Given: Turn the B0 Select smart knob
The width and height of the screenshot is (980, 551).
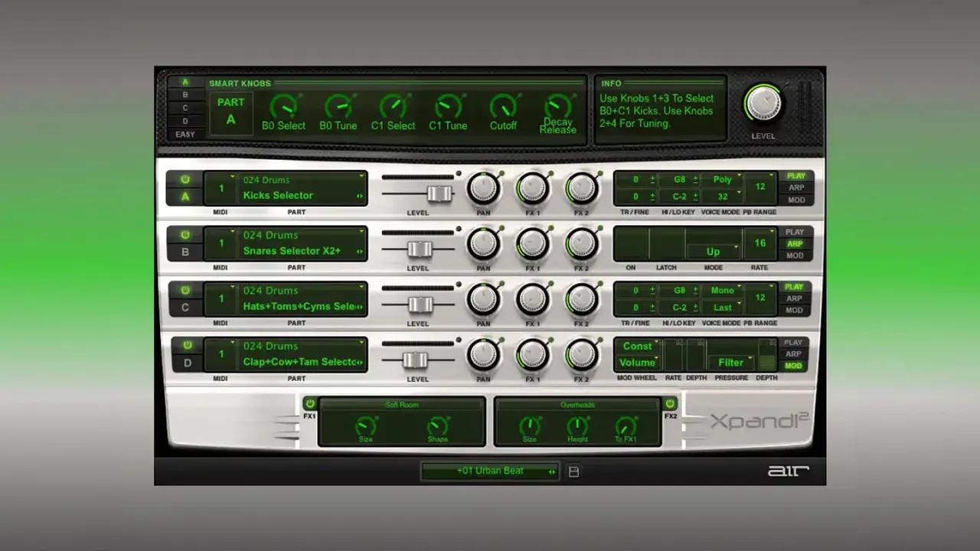Looking at the screenshot, I should pos(283,106).
